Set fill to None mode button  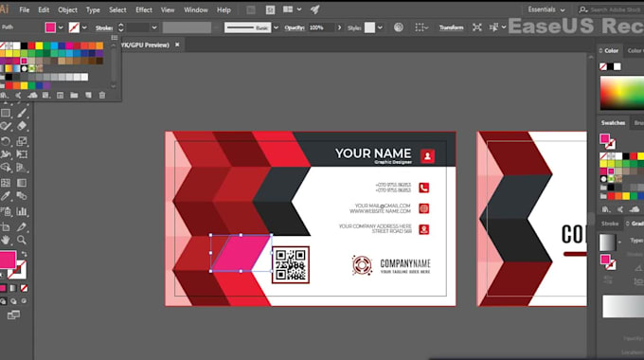coord(24,288)
